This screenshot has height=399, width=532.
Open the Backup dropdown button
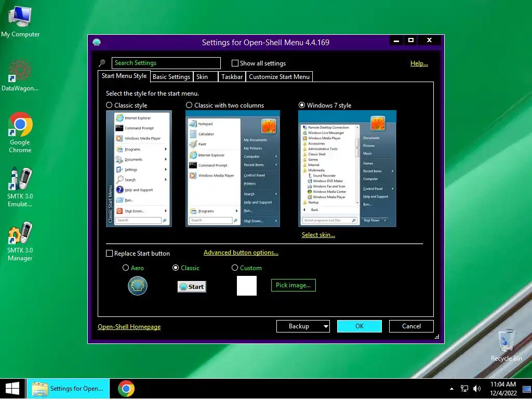point(303,326)
